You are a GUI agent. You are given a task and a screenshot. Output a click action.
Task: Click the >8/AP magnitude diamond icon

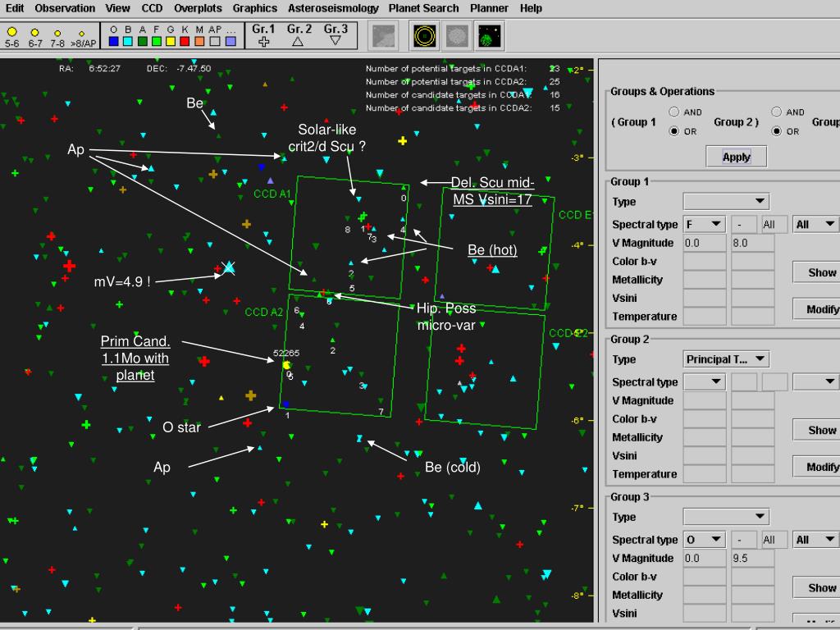[x=82, y=34]
